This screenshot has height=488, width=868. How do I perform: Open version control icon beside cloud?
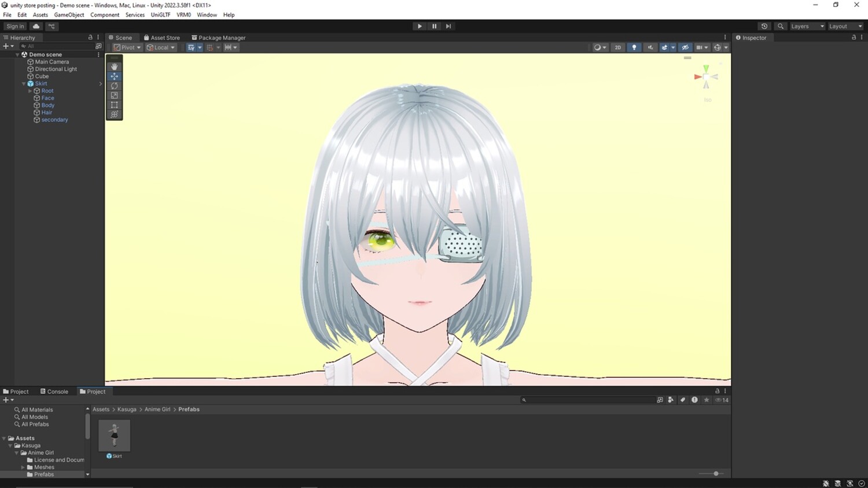coord(52,26)
